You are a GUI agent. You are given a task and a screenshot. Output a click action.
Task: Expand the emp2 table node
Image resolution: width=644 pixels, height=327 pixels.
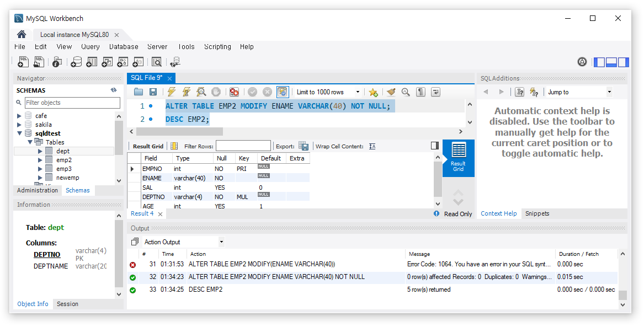(x=40, y=160)
